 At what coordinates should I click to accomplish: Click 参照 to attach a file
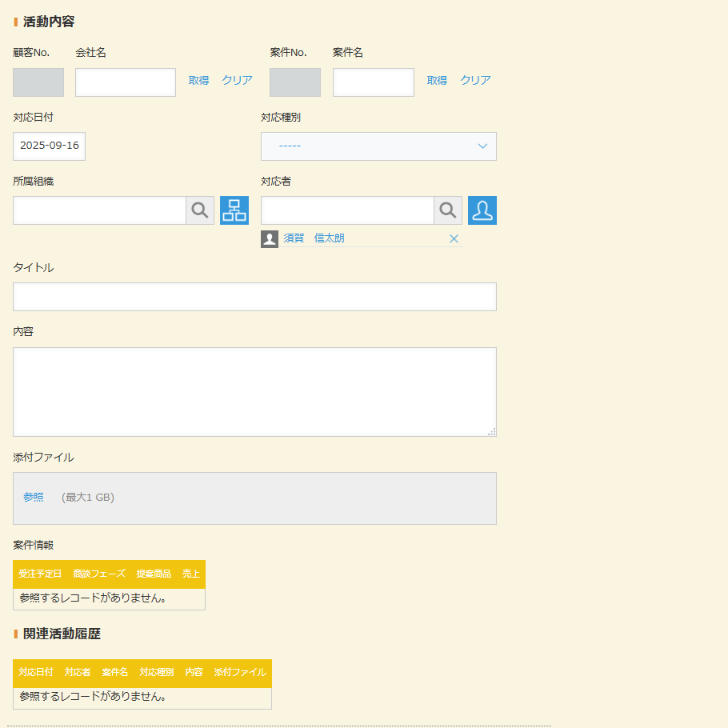[34, 498]
